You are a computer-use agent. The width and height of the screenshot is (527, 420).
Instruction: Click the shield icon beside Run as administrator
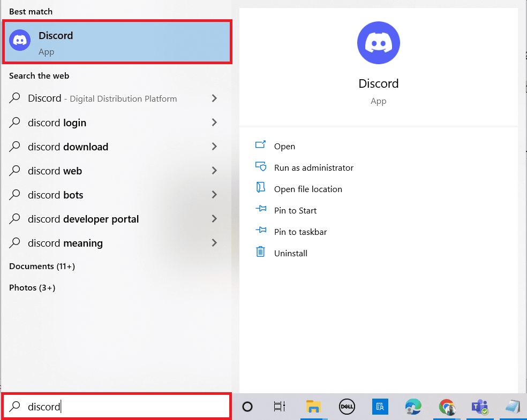pyautogui.click(x=260, y=166)
